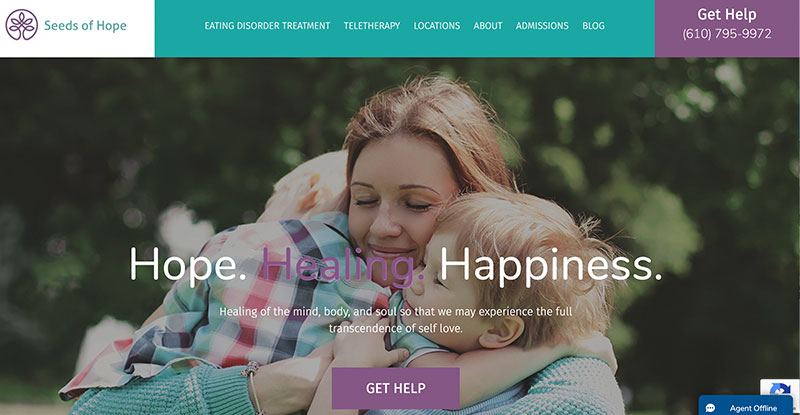
Task: Open the Admissions nav item
Action: click(x=542, y=26)
